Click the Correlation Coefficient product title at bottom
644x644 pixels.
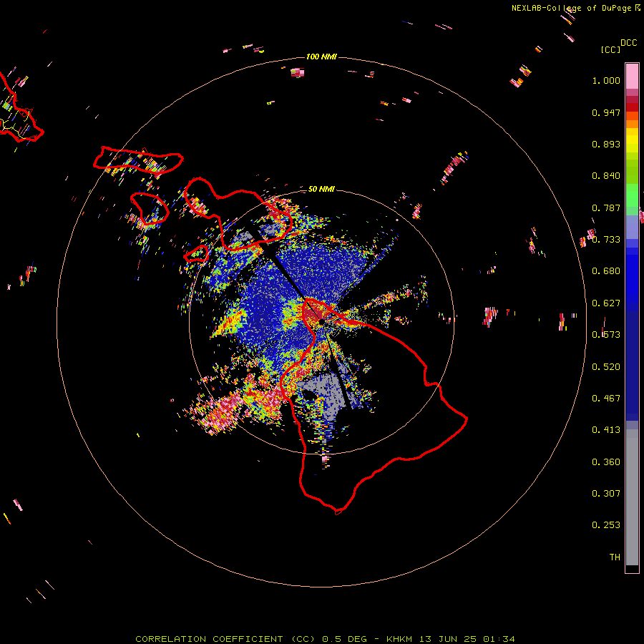(x=325, y=639)
